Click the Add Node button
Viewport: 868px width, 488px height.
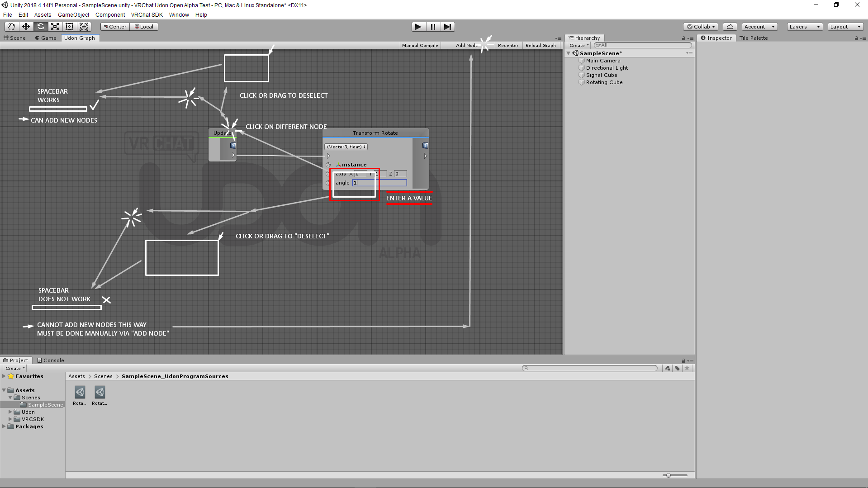click(x=467, y=45)
